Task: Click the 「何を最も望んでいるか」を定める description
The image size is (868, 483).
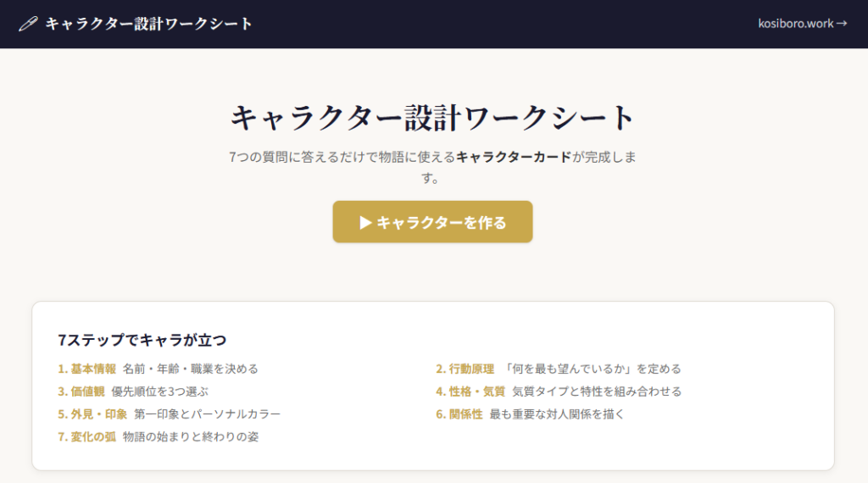Action: (x=593, y=369)
